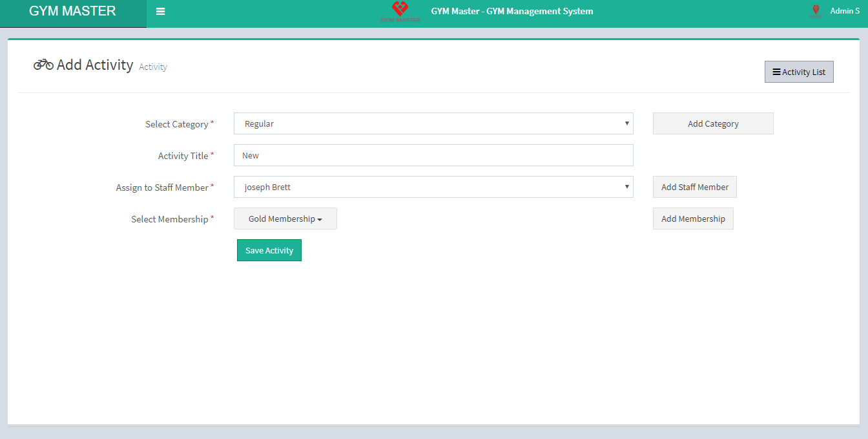Image resolution: width=868 pixels, height=439 pixels.
Task: Go to the Activity List page
Action: (799, 72)
